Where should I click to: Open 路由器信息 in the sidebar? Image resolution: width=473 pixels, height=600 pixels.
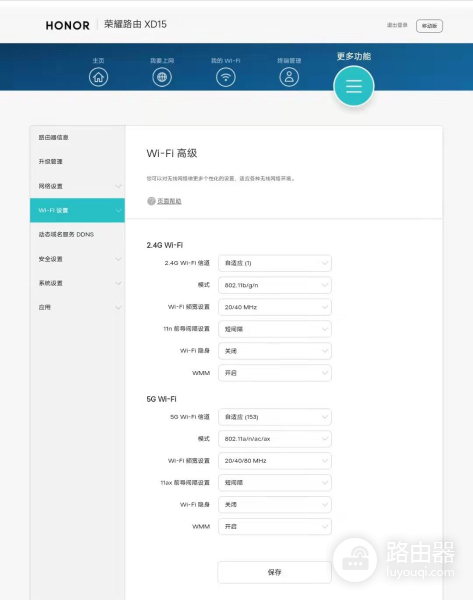53,137
